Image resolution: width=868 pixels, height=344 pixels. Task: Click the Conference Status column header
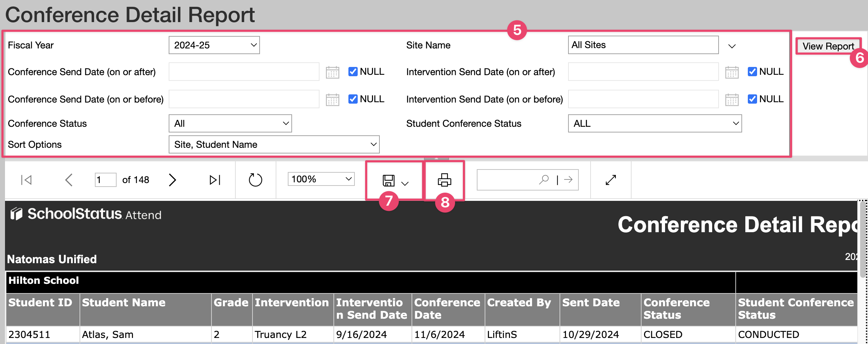[x=688, y=309]
